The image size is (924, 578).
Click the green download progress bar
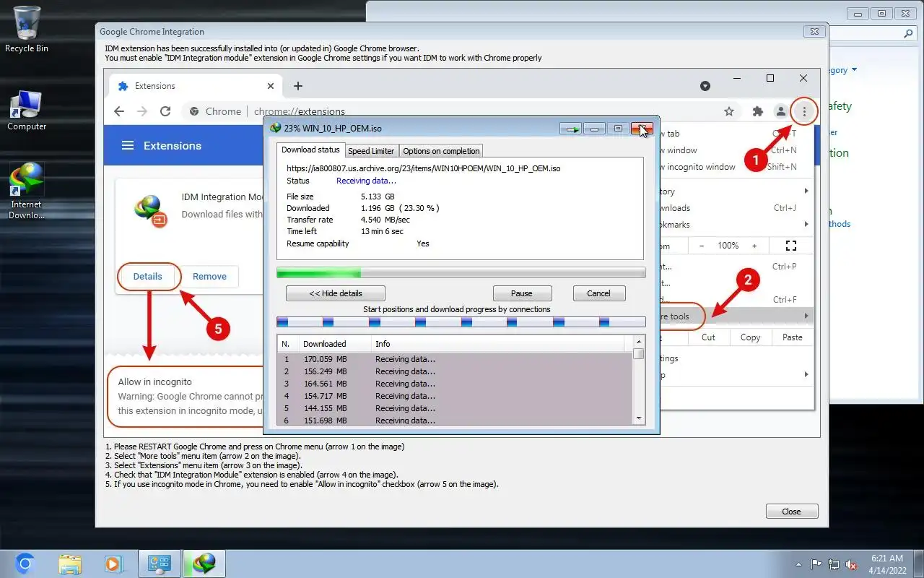coord(461,272)
